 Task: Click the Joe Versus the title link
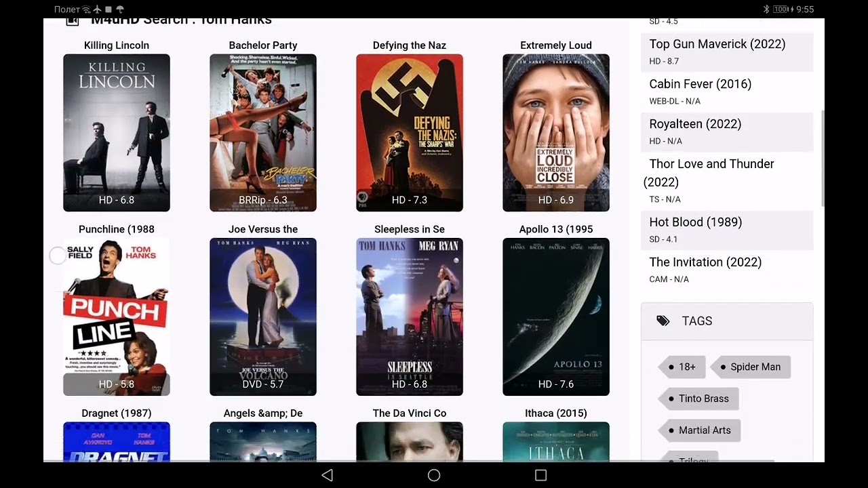263,229
